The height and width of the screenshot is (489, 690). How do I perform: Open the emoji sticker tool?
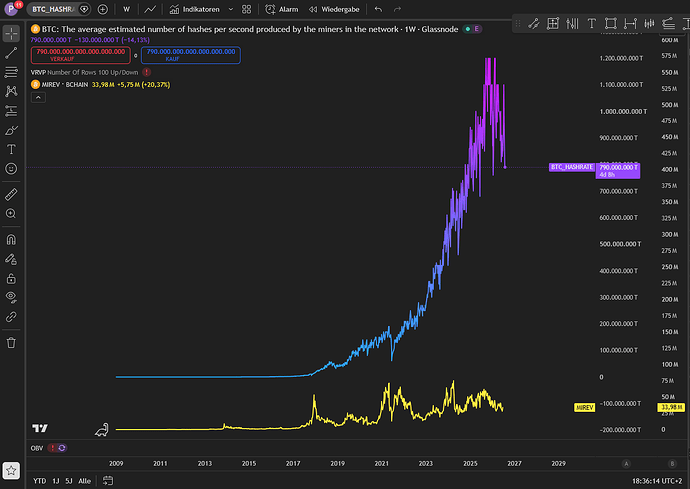click(x=11, y=169)
